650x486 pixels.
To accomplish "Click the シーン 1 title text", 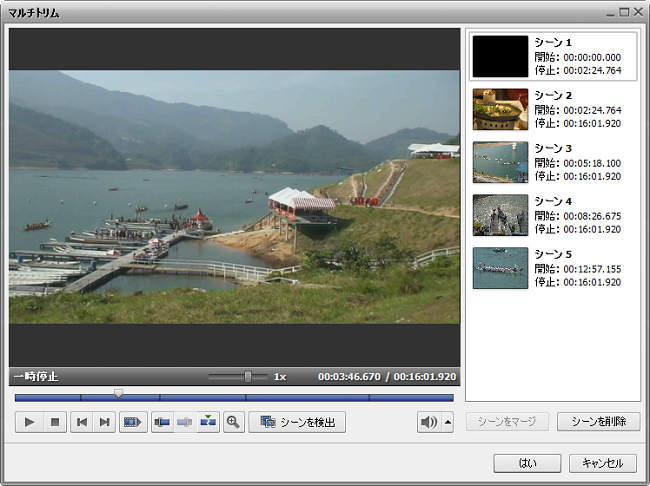I will coord(553,42).
